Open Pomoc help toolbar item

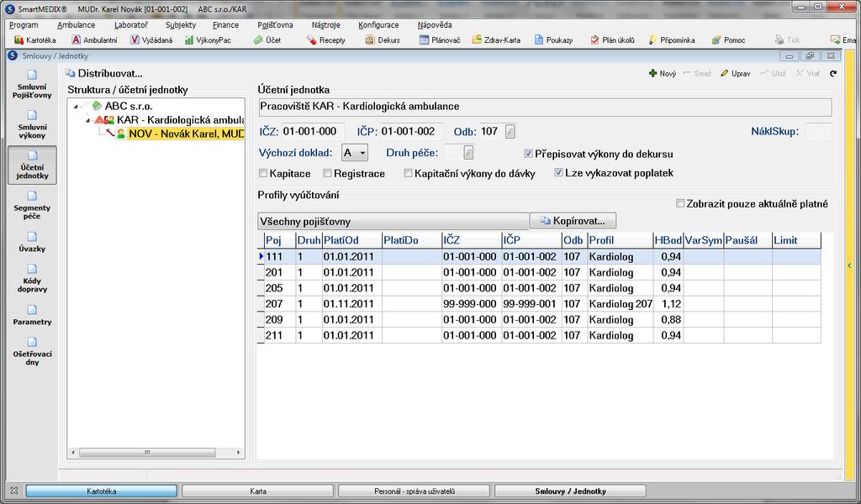(x=728, y=40)
